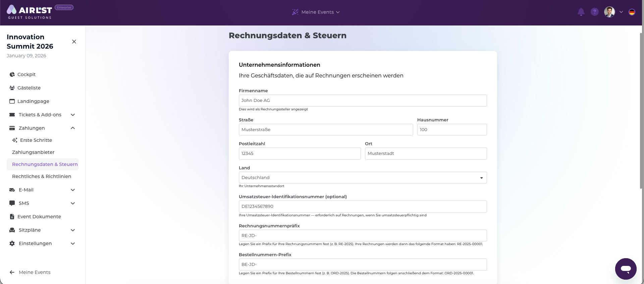
Task: Click the German flag language icon
Action: [x=632, y=12]
